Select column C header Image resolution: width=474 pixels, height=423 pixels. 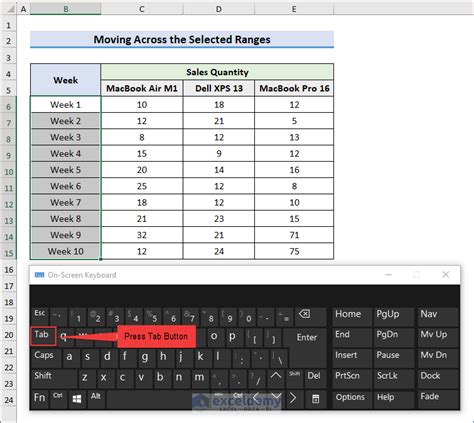click(x=142, y=9)
